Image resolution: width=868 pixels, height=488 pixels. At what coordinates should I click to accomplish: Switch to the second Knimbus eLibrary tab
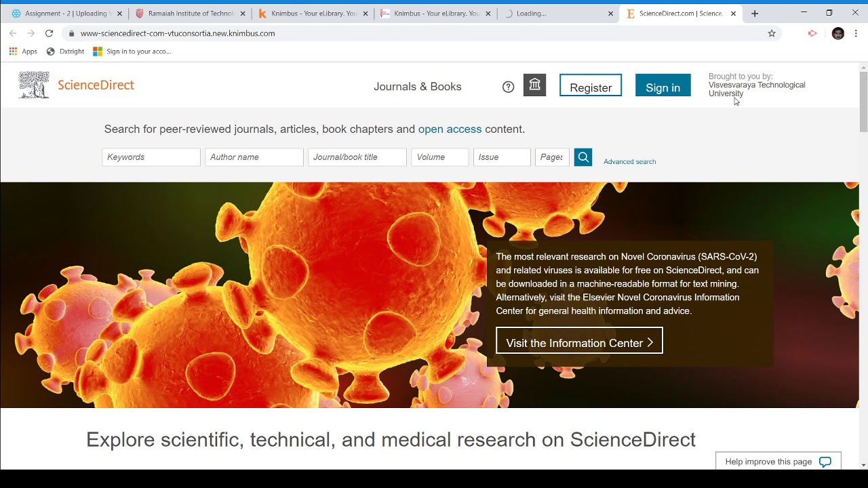point(434,14)
